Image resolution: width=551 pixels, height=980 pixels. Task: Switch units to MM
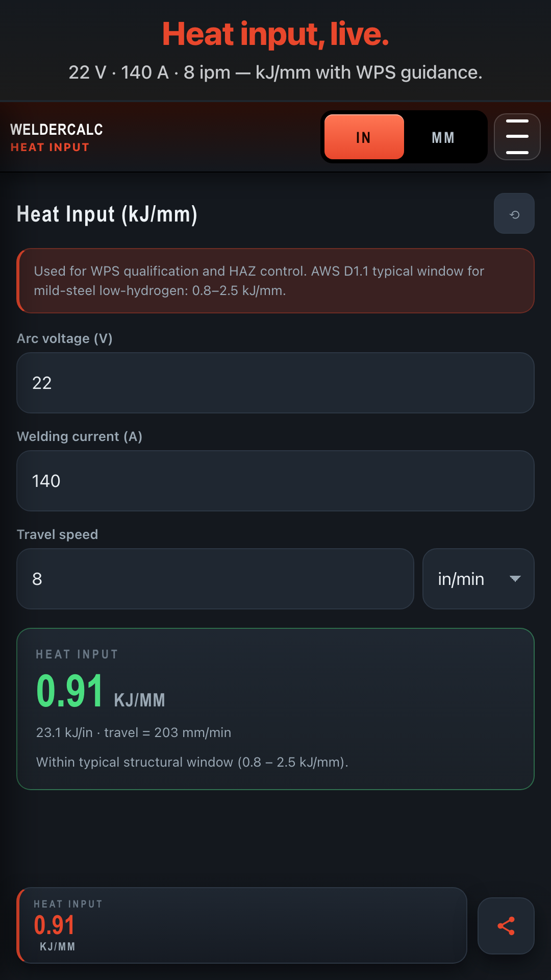(443, 137)
